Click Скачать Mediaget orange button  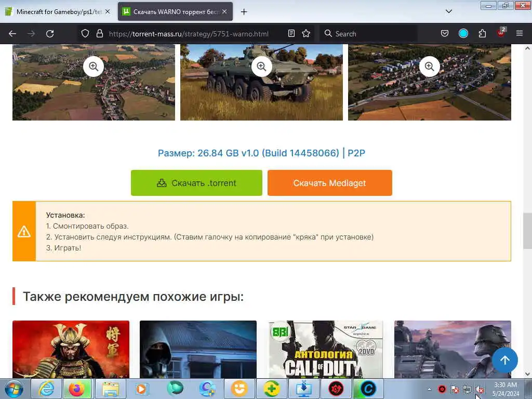point(329,183)
